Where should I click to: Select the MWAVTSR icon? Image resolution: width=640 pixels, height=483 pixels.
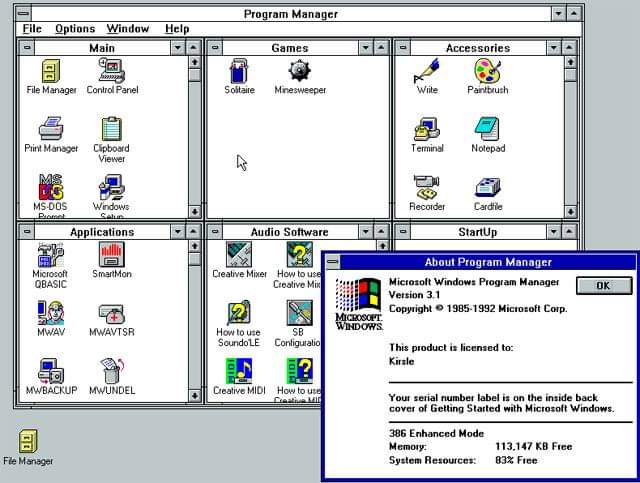pos(112,319)
